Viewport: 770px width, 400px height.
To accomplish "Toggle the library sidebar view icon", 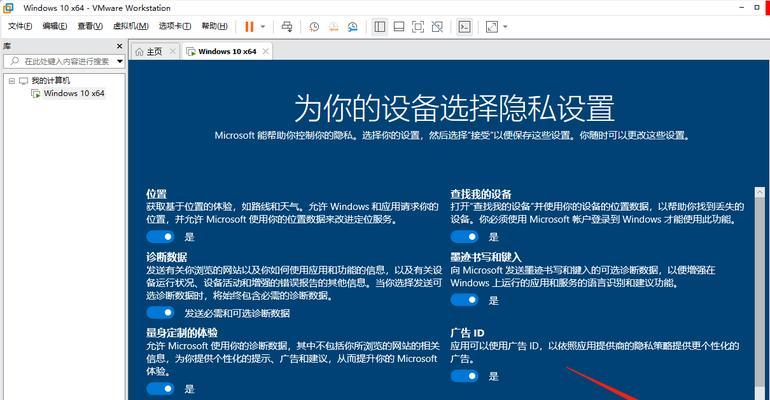I will (380, 27).
